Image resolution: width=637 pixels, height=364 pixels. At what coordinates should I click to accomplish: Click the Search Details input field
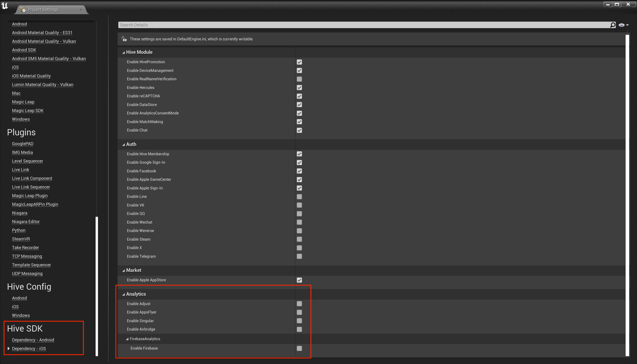(362, 25)
